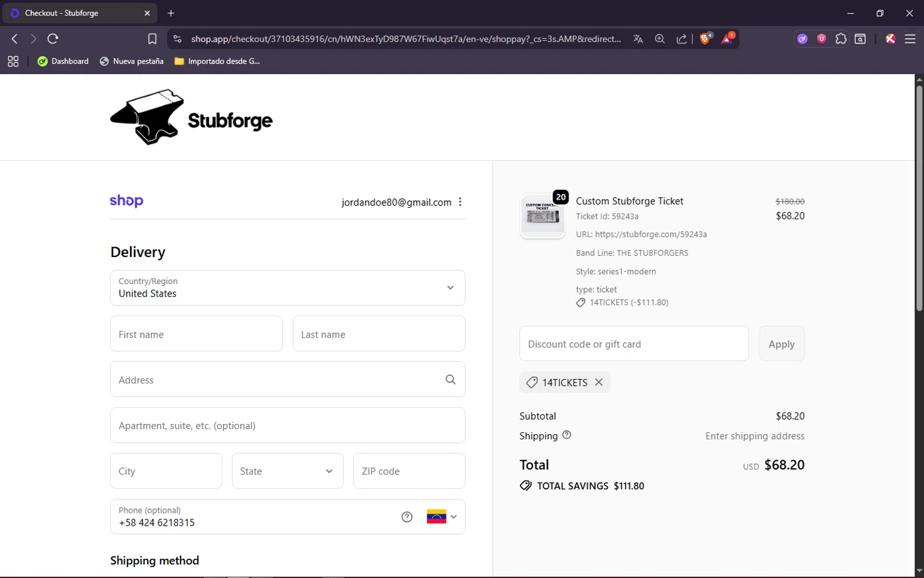
Task: Open Brave Rewards triangle icon
Action: [727, 38]
